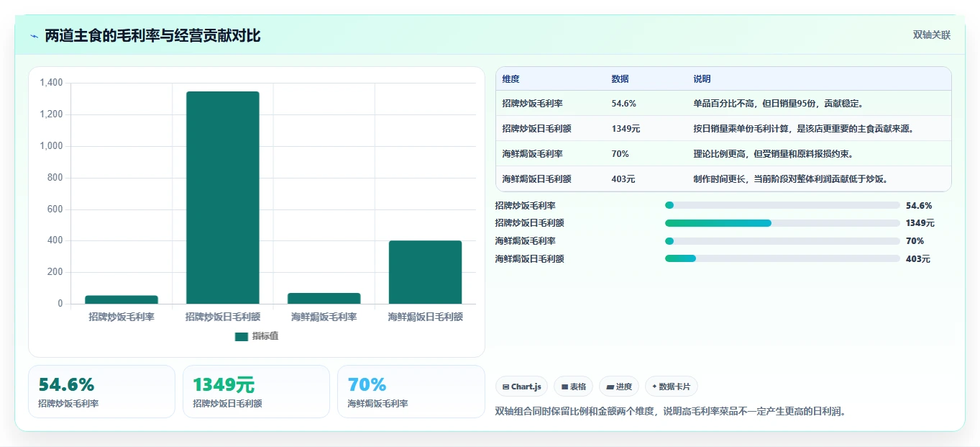Click the y-axis value 1,000
Viewport: 980px width, 447px height.
tap(51, 146)
